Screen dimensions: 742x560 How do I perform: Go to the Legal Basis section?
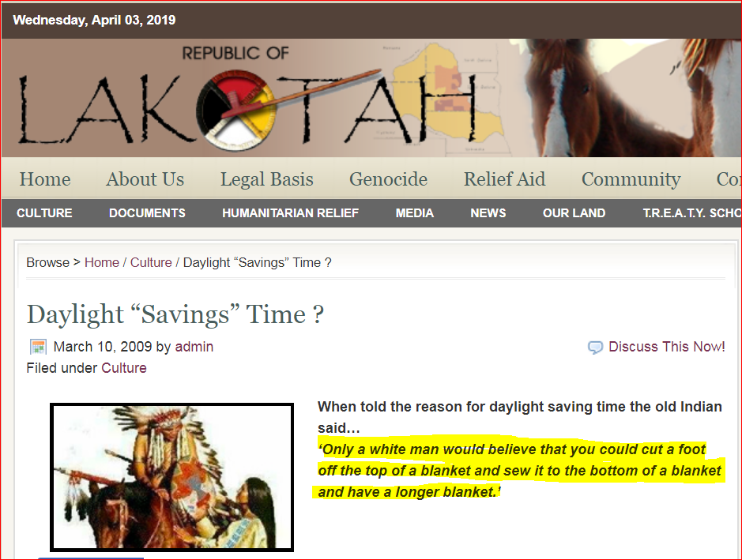tap(267, 179)
